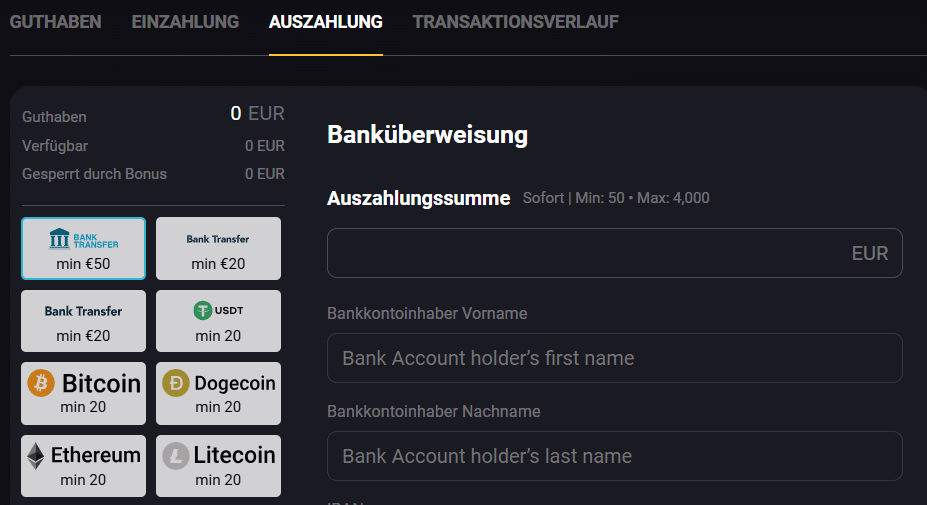This screenshot has width=927, height=505.
Task: Open the Einzahlung tab
Action: coord(185,22)
